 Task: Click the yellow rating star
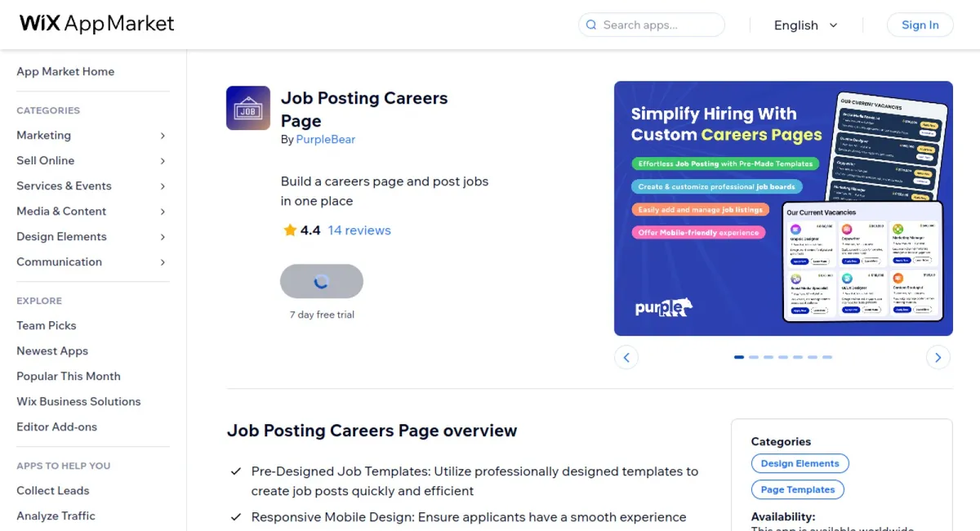290,230
